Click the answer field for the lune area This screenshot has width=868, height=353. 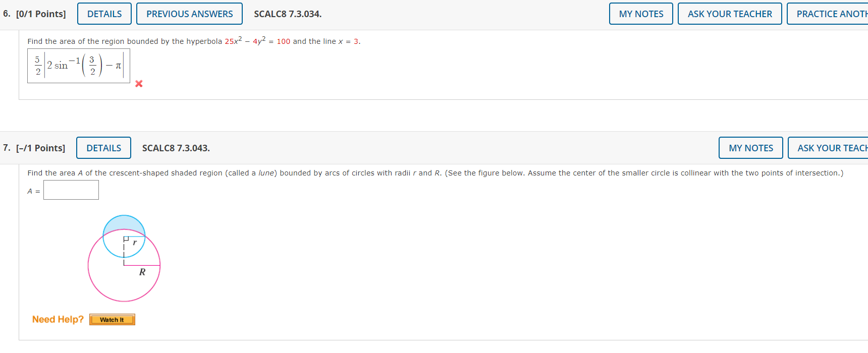(71, 190)
